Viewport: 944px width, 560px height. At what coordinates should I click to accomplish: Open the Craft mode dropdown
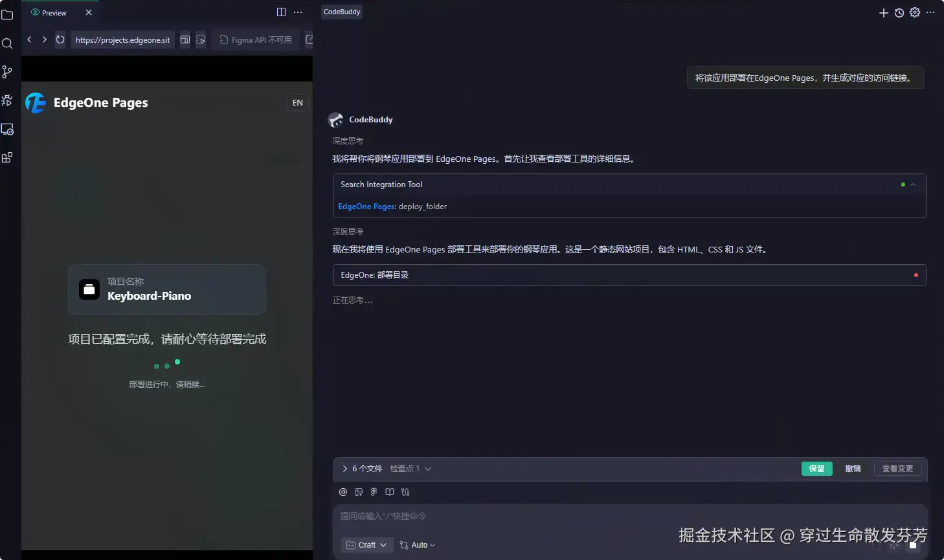[366, 545]
